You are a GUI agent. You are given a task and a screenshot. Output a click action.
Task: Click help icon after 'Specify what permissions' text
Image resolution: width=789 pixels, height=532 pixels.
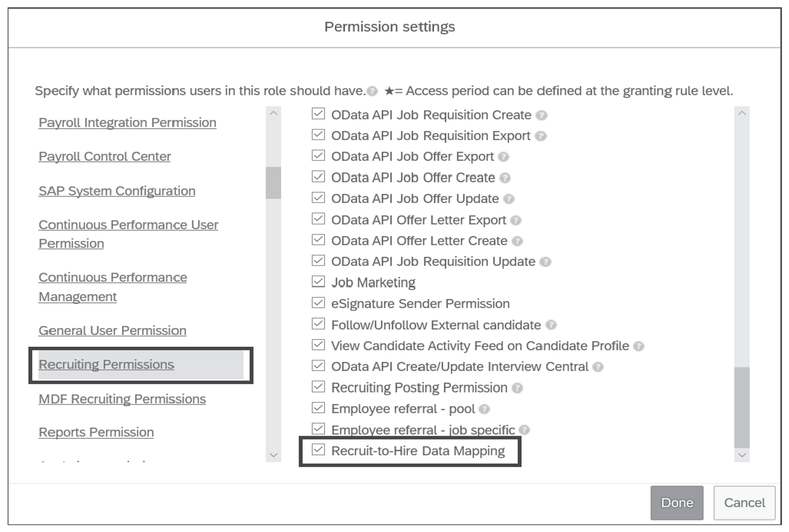373,90
